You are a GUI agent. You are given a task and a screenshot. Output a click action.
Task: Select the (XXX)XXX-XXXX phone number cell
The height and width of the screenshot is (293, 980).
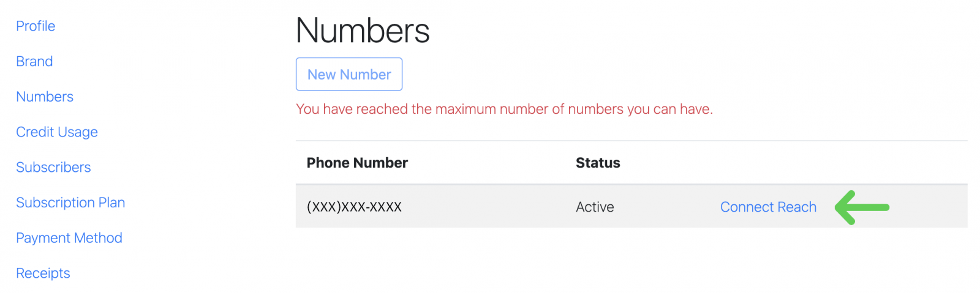pyautogui.click(x=354, y=207)
